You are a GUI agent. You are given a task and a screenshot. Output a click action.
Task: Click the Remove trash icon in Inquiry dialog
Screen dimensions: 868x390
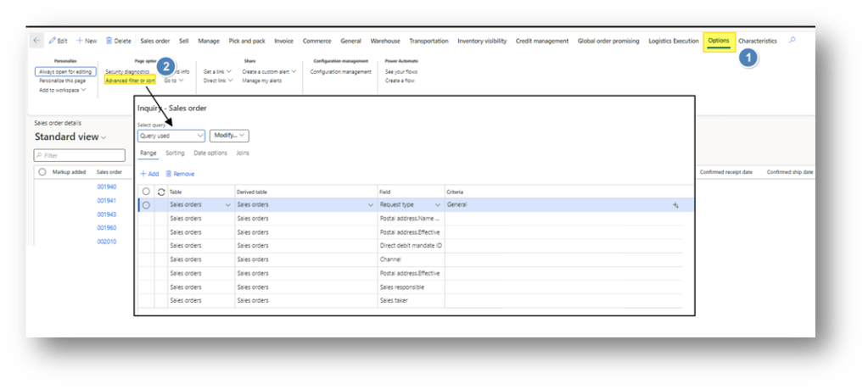(x=180, y=174)
